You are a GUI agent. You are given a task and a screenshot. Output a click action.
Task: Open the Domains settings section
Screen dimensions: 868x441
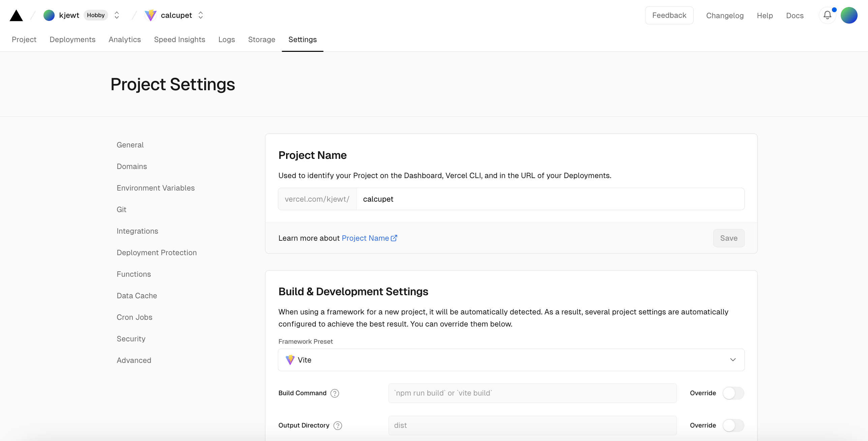coord(132,166)
